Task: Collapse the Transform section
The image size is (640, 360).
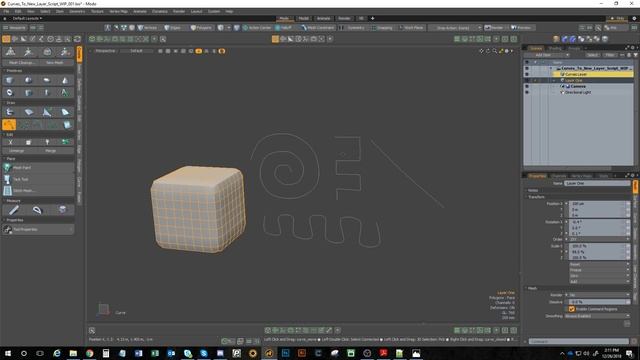Action: point(536,197)
